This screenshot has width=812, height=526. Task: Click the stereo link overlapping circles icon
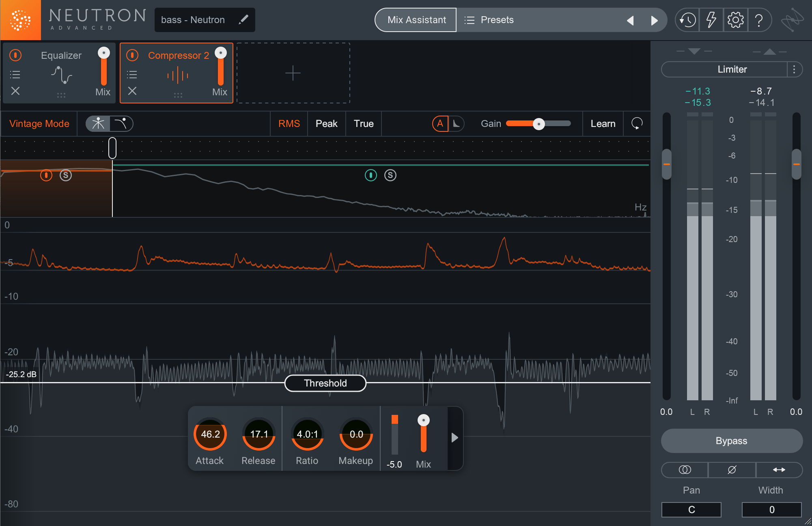tap(685, 470)
